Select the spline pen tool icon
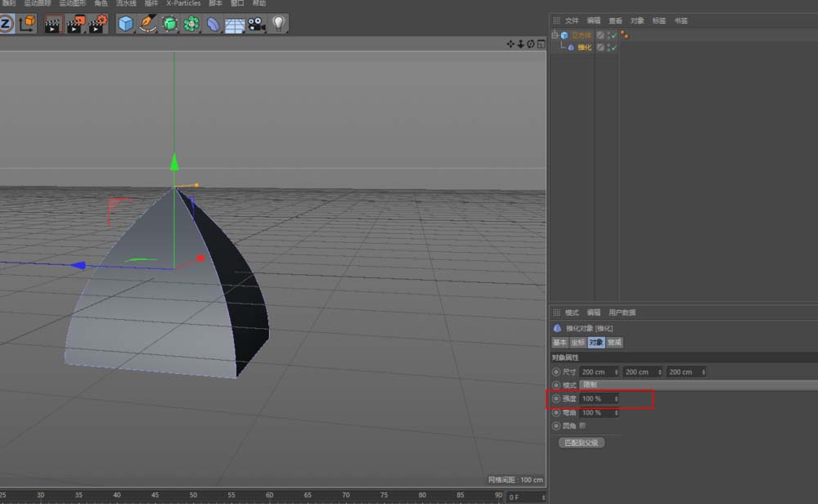Viewport: 818px width, 504px height. [x=146, y=24]
